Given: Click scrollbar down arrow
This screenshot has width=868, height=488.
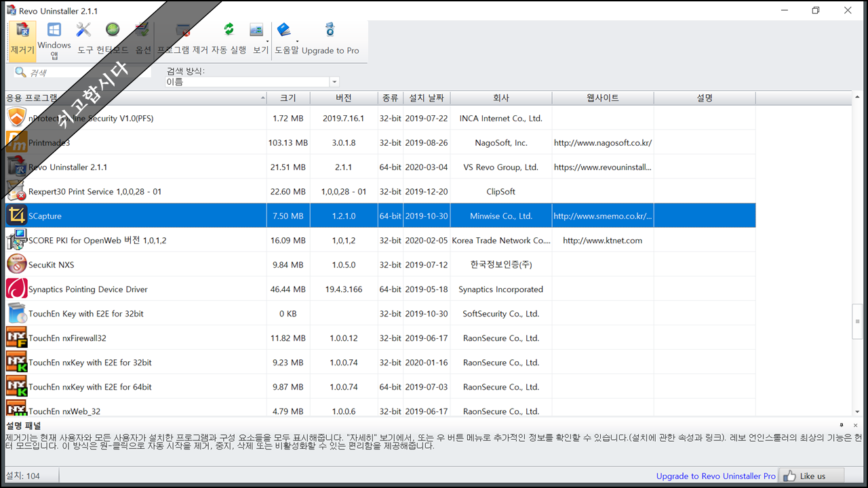Looking at the screenshot, I should 858,411.
